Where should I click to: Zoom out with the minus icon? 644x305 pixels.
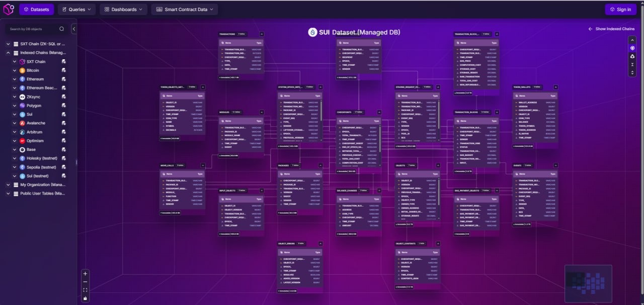(x=85, y=282)
